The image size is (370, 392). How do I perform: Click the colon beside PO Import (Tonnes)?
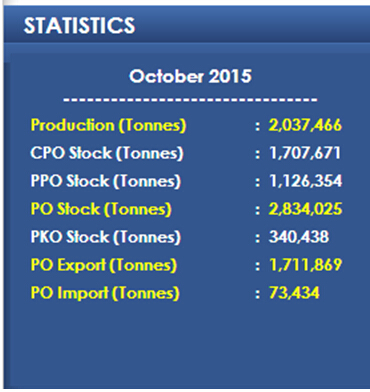pyautogui.click(x=257, y=294)
